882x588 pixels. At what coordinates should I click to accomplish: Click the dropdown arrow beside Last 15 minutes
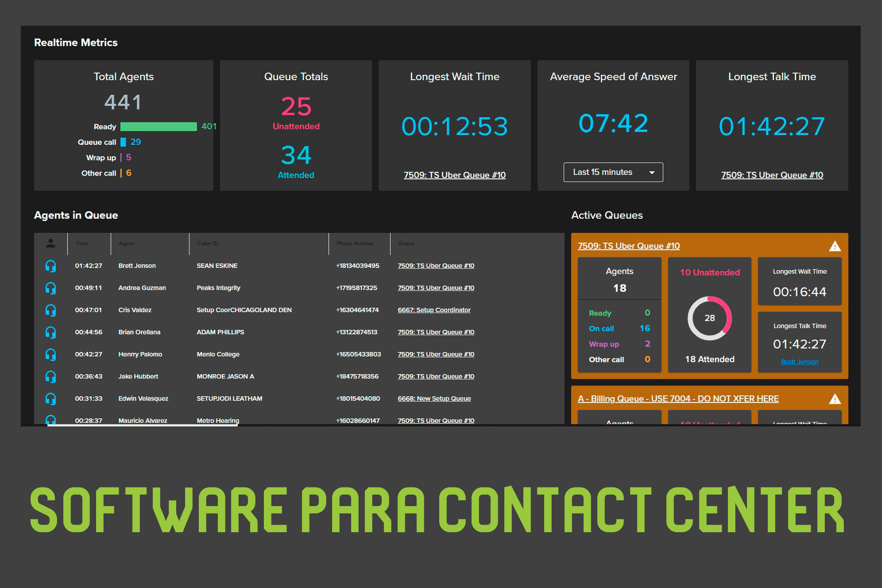[x=652, y=173]
